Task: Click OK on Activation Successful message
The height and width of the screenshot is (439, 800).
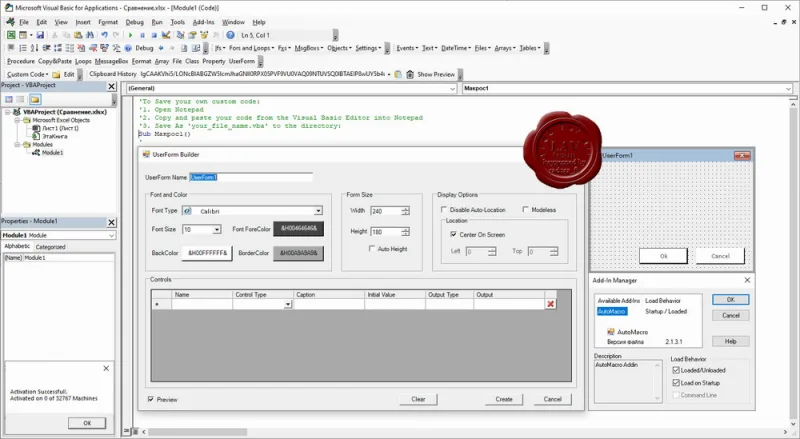Action: point(87,423)
